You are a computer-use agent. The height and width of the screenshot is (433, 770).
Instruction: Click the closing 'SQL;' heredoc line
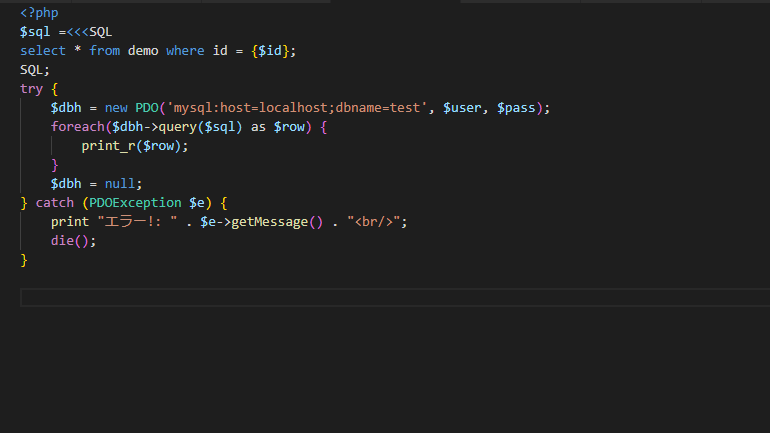point(35,70)
